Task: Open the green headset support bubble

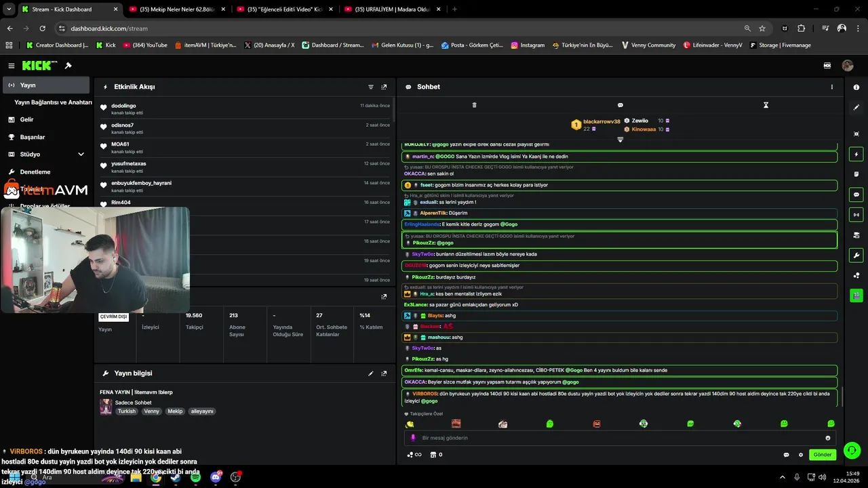Action: tap(852, 450)
